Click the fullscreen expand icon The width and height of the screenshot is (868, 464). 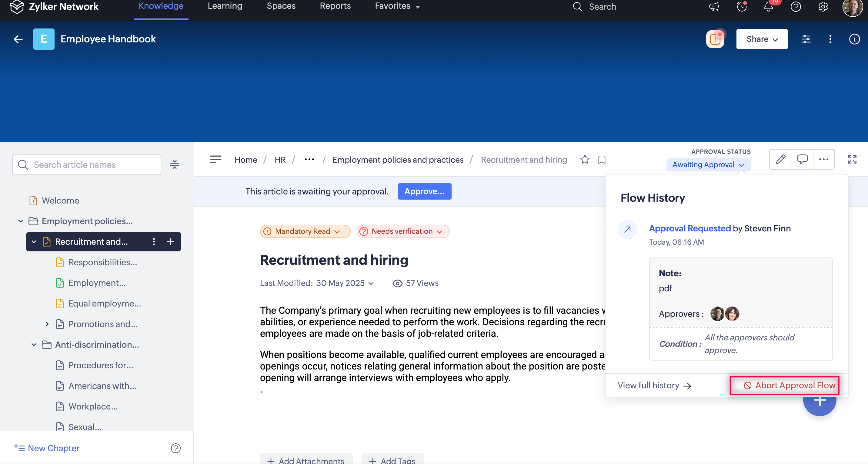click(852, 159)
